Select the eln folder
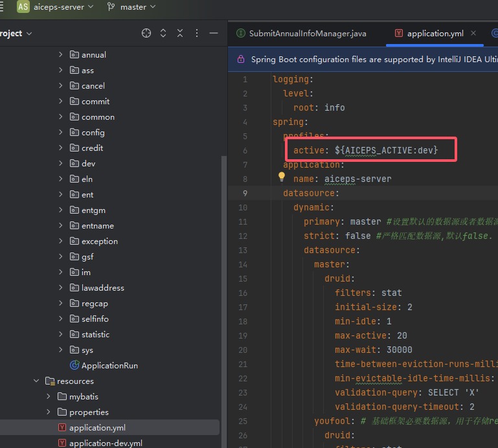The image size is (498, 448). [x=87, y=179]
